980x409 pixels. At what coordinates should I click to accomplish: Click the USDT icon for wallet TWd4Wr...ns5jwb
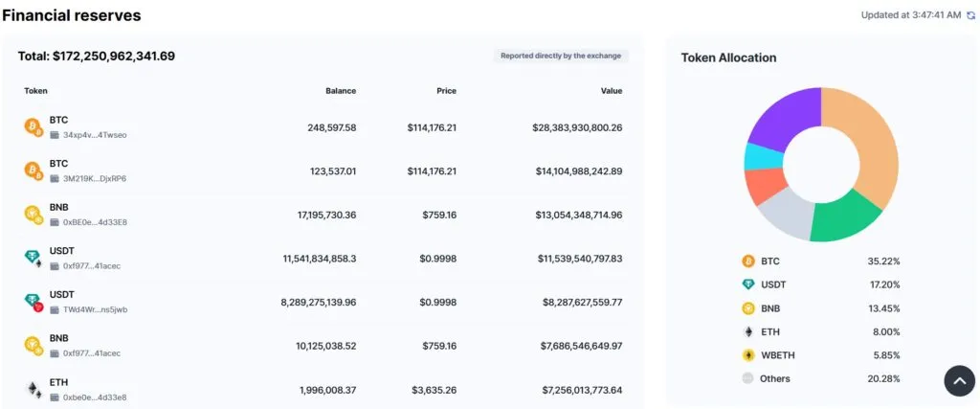pyautogui.click(x=33, y=302)
